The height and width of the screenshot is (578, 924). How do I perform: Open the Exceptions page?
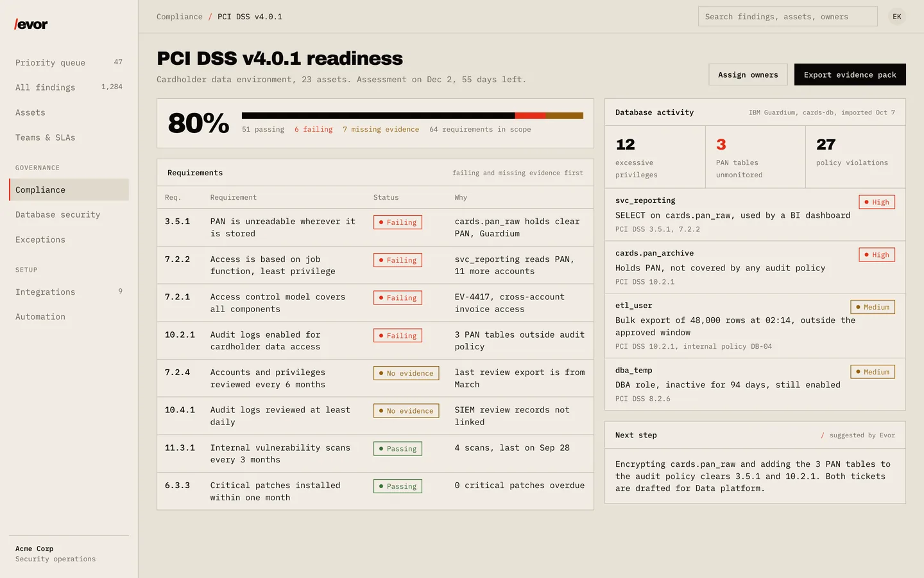69,240
